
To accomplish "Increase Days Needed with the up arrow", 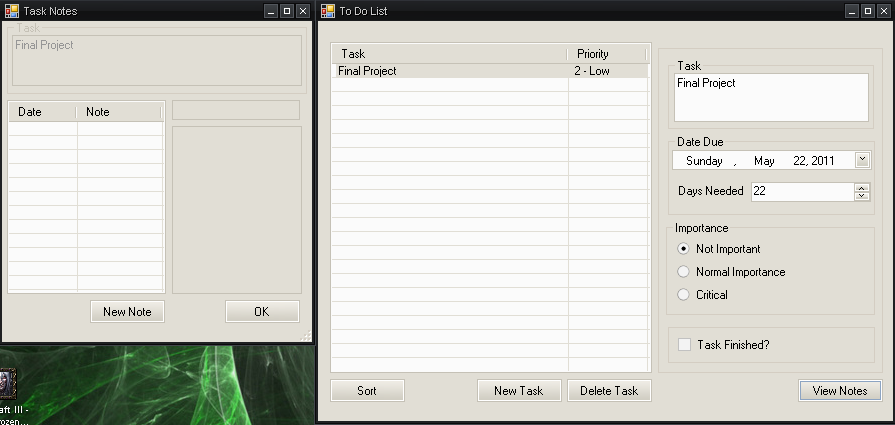I will 862,188.
